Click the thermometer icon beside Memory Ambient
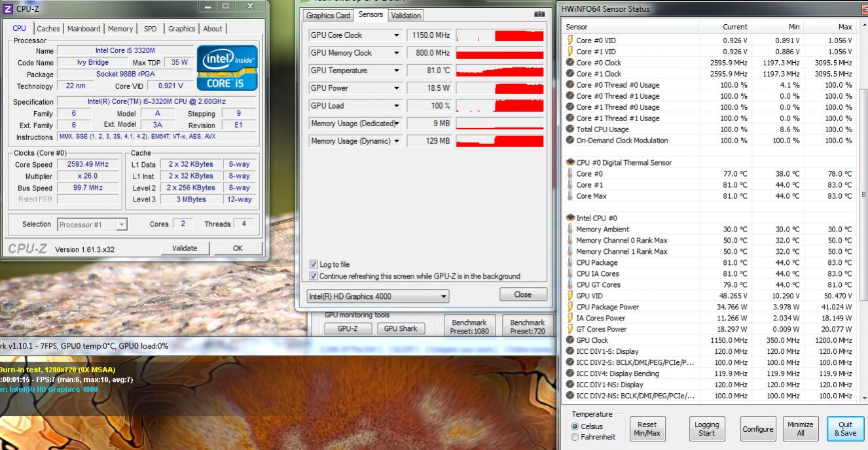 tap(570, 230)
